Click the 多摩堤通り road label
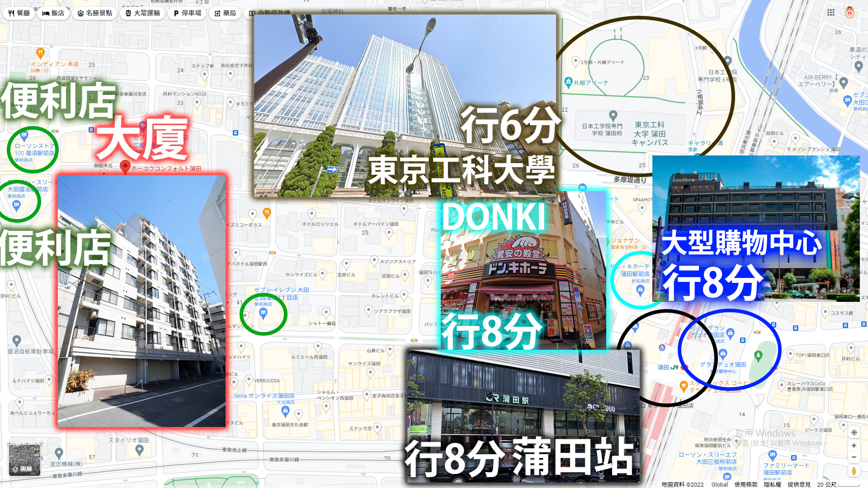 [630, 180]
